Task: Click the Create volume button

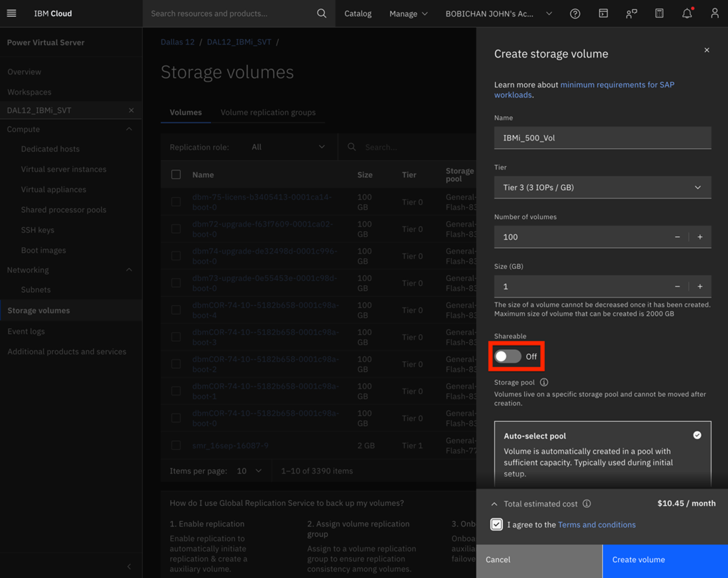Action: (x=638, y=559)
